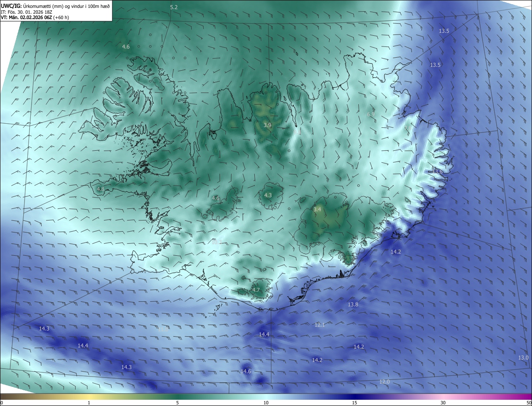Image resolution: width=532 pixels, height=406 pixels.
Task: Select the 13.0 value label on the map
Action: tap(523, 357)
